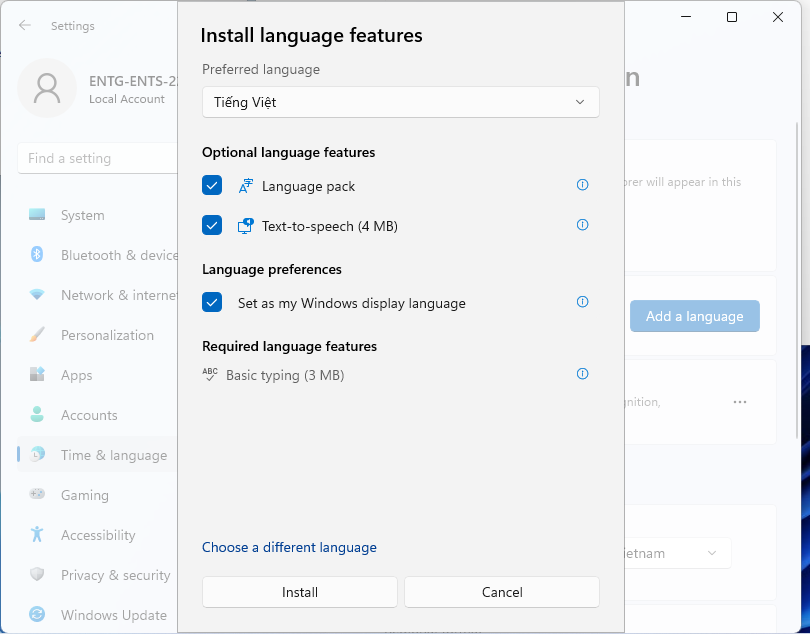Click Choose a different language link
This screenshot has width=810, height=634.
point(289,548)
